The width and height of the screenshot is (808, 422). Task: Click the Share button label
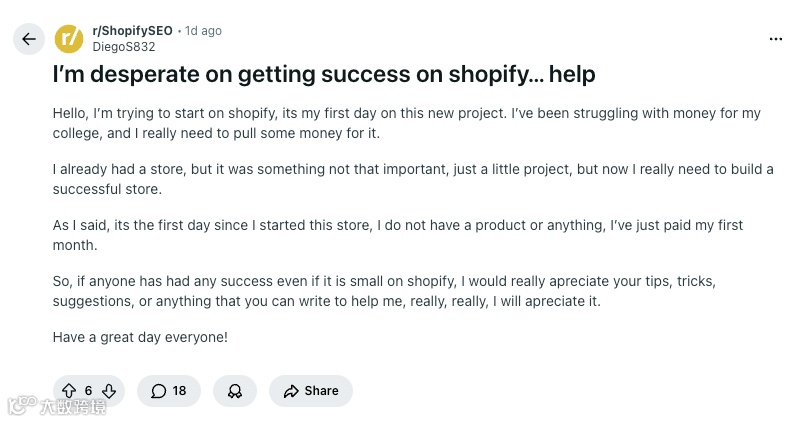321,391
